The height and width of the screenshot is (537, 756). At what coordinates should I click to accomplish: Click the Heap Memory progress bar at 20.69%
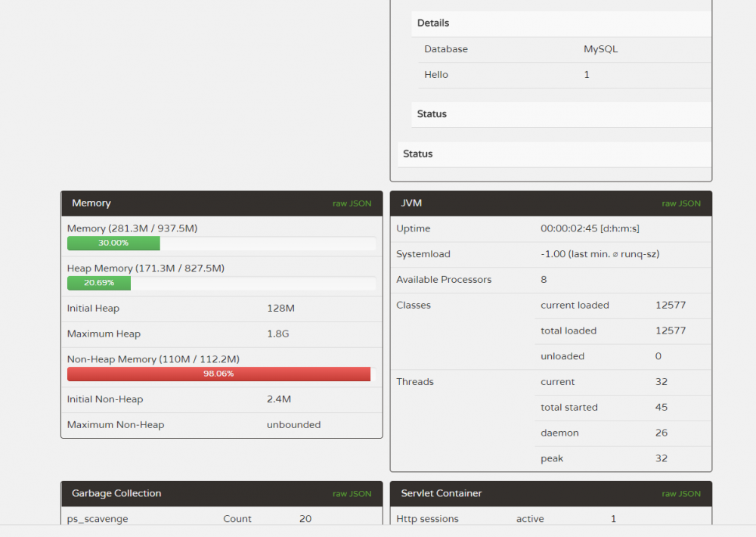[98, 283]
